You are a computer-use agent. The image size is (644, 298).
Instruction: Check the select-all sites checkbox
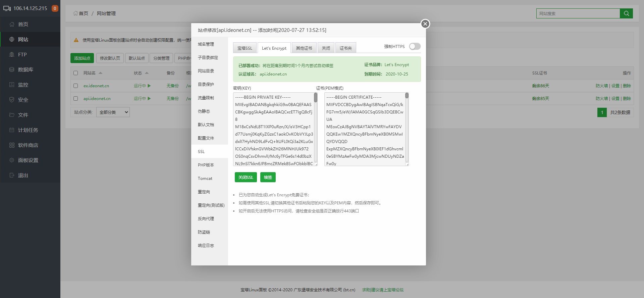76,73
